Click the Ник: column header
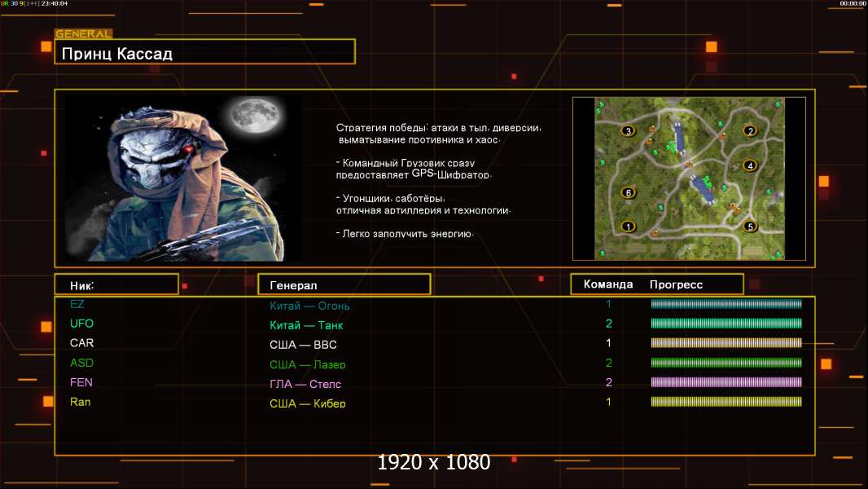This screenshot has width=868, height=489. click(x=116, y=284)
